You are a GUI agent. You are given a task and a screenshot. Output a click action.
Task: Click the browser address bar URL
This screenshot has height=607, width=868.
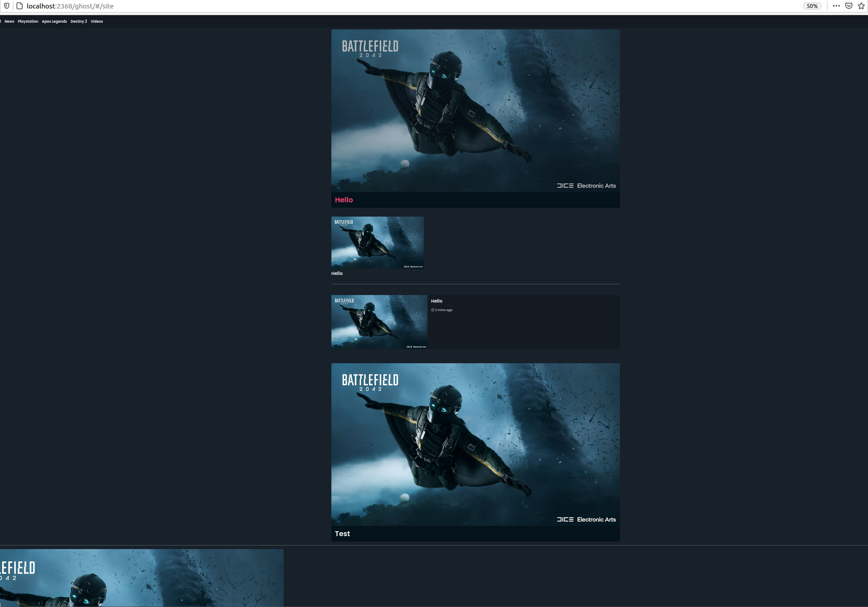pos(70,6)
